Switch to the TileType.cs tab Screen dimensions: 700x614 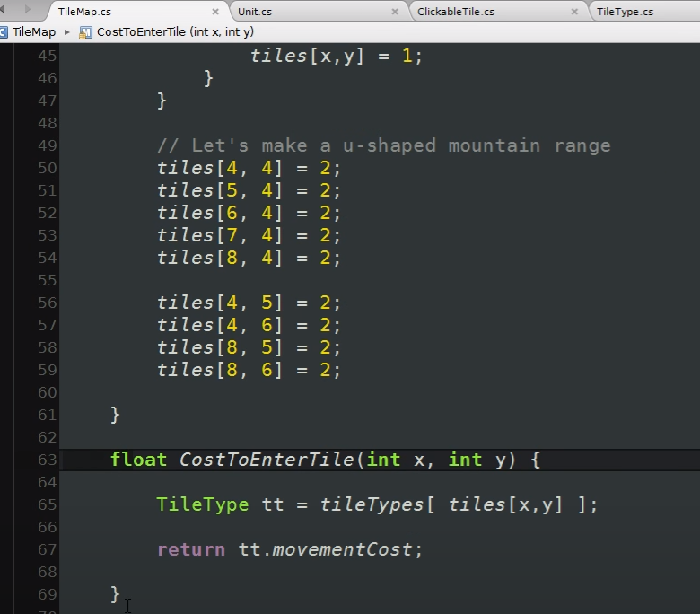click(x=625, y=12)
